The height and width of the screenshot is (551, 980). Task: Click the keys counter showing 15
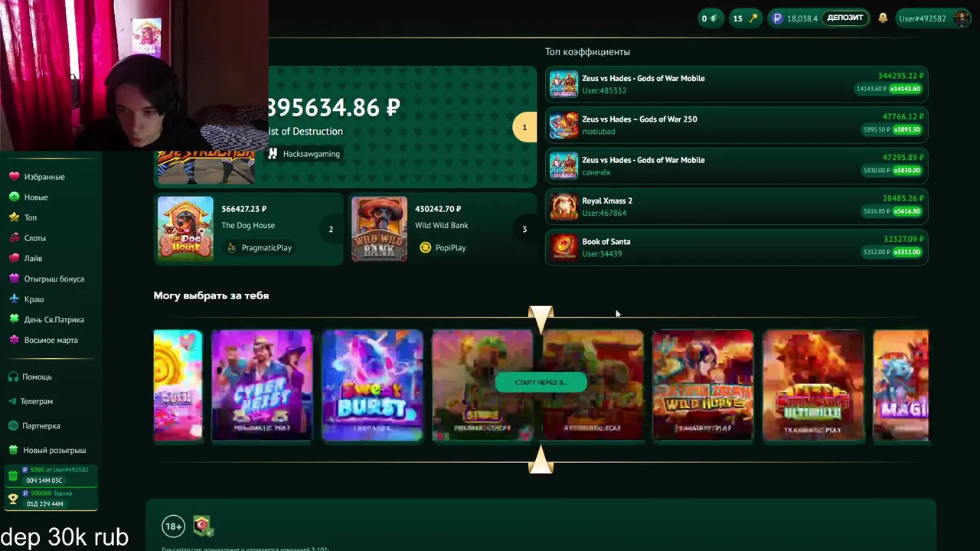tap(745, 18)
